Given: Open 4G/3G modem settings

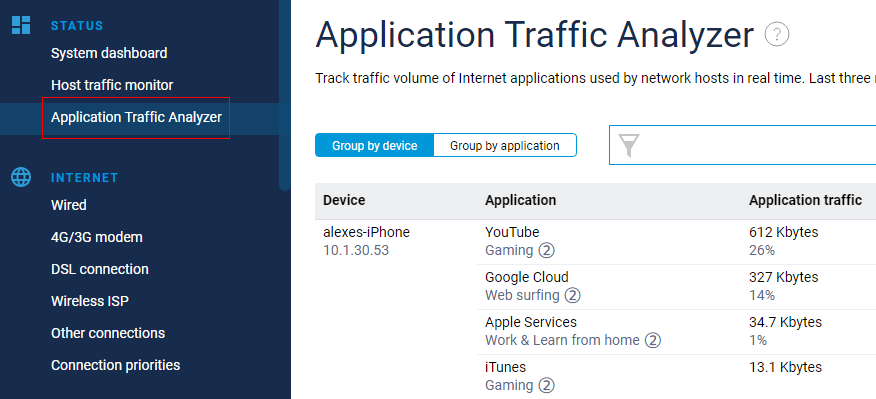Looking at the screenshot, I should tap(97, 237).
